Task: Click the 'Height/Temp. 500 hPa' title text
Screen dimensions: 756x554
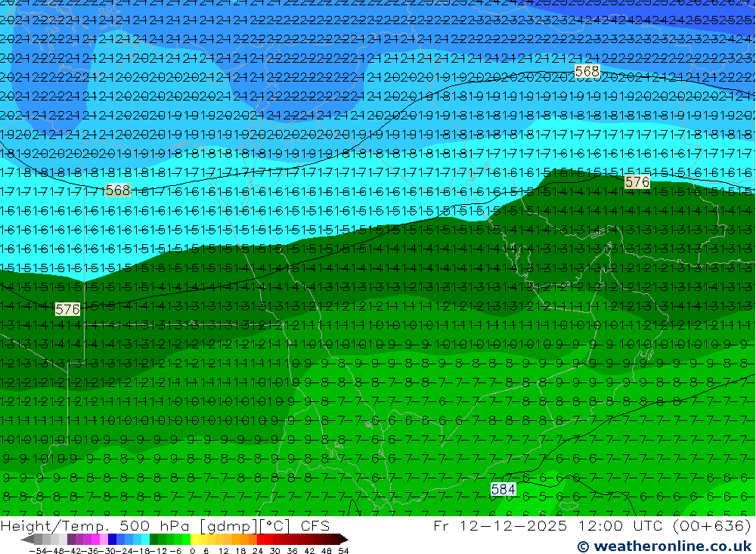Action: pos(97,525)
